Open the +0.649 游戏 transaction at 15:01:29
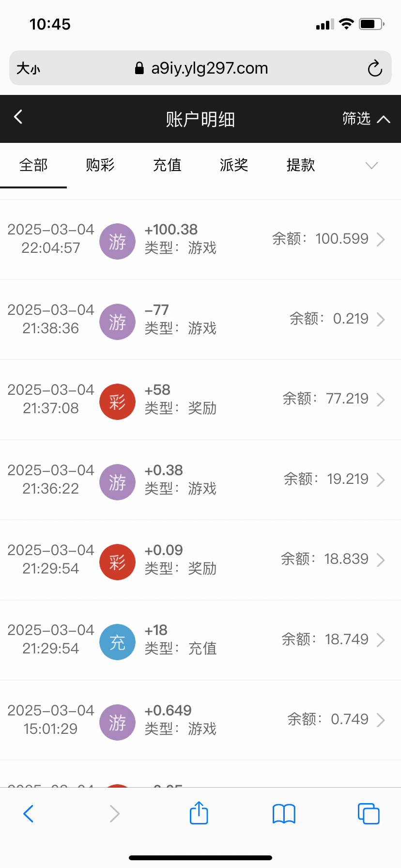The width and height of the screenshot is (401, 868). [x=200, y=720]
